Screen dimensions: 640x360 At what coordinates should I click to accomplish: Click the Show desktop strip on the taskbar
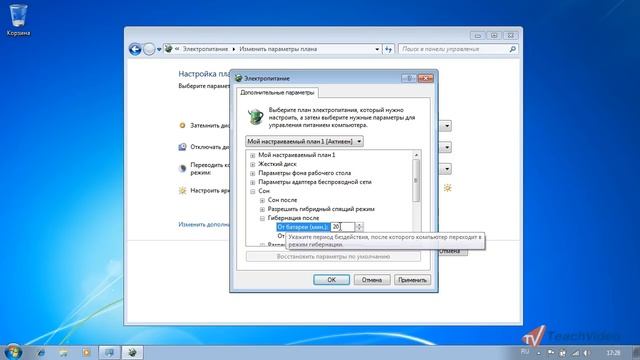[x=636, y=352]
